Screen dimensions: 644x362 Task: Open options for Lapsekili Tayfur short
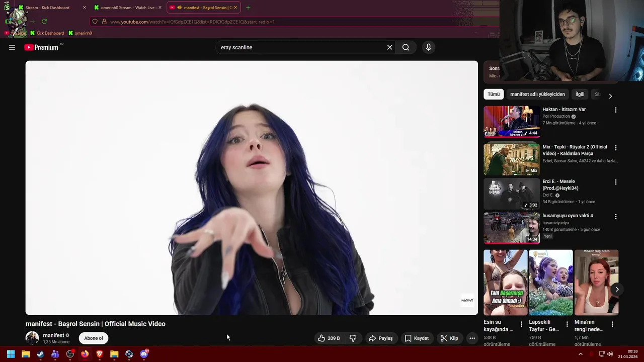[x=567, y=324]
